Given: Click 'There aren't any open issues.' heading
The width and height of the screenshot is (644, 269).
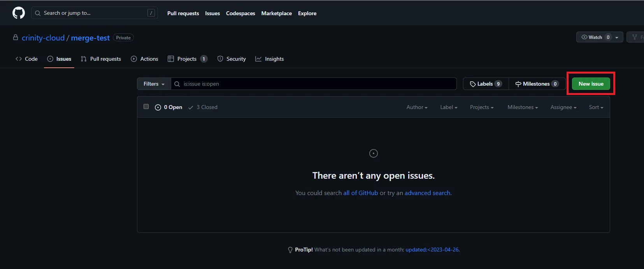Looking at the screenshot, I should pyautogui.click(x=373, y=176).
